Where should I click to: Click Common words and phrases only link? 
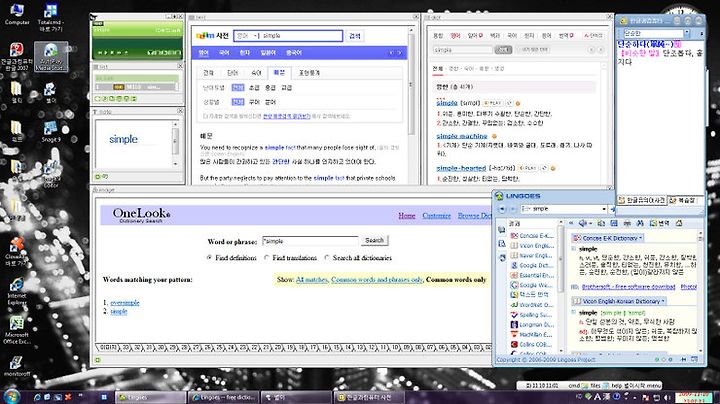pyautogui.click(x=377, y=279)
